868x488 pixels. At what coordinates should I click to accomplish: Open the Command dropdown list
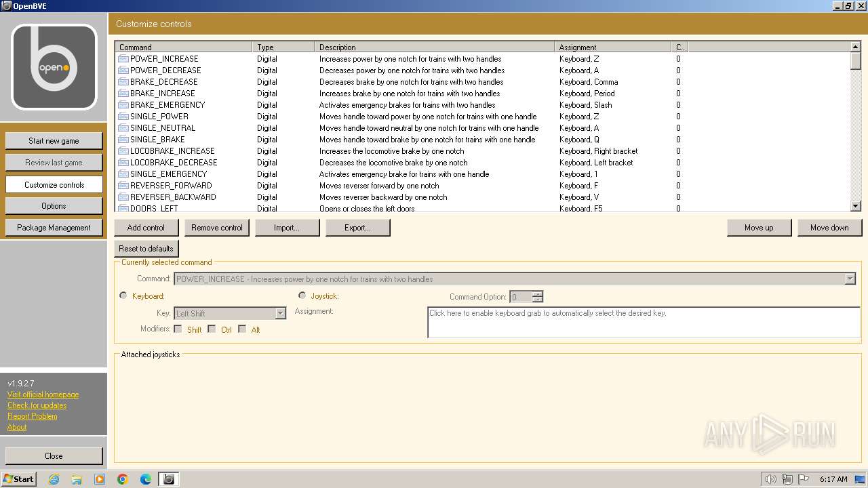pos(850,279)
